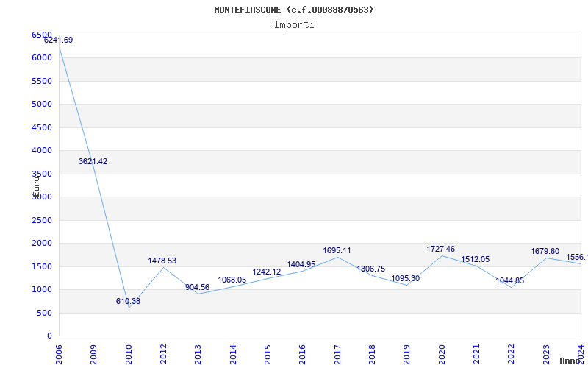Select y-axis value 5500
This screenshot has width=588, height=368.
[x=42, y=81]
